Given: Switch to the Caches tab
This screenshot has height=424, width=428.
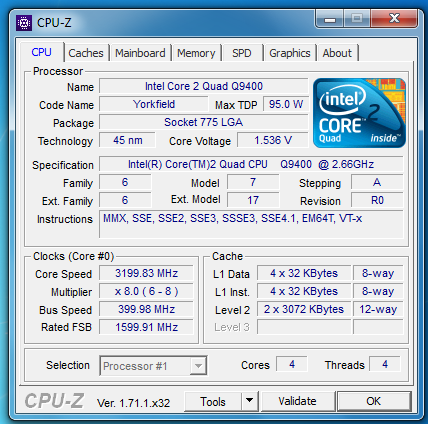Looking at the screenshot, I should pos(86,53).
